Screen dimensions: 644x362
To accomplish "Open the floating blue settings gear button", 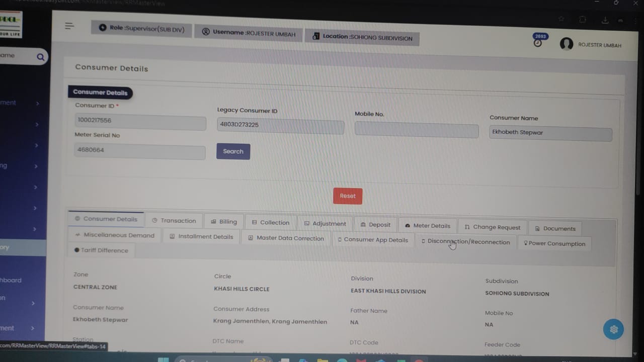I will click(x=613, y=329).
